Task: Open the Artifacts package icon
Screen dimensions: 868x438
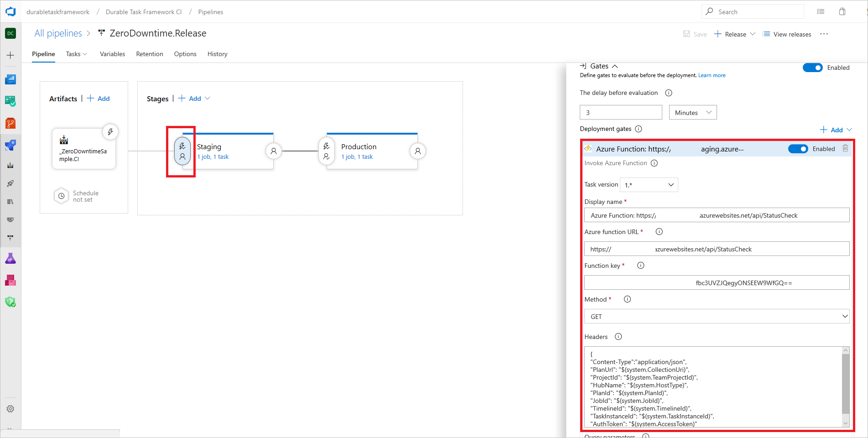Action: click(10, 280)
